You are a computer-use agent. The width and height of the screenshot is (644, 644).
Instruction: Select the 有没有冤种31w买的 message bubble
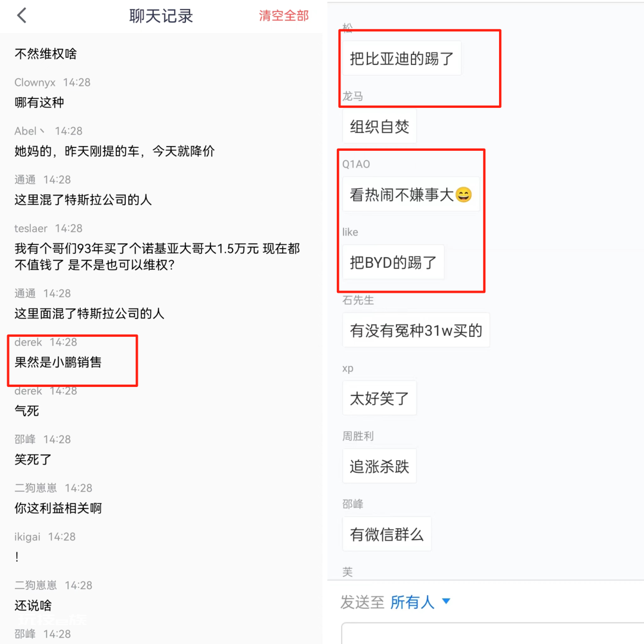click(x=416, y=330)
